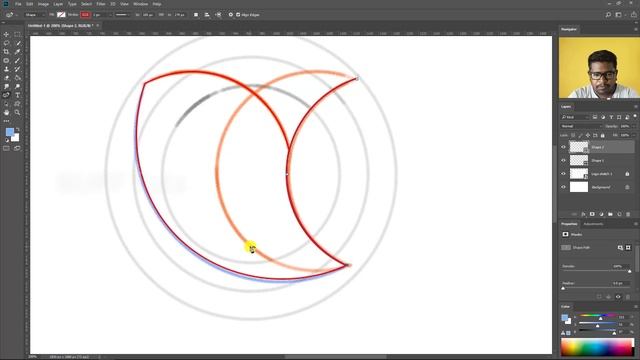This screenshot has height=360, width=640.
Task: Click Add layer style fx icon
Action: 583,214
